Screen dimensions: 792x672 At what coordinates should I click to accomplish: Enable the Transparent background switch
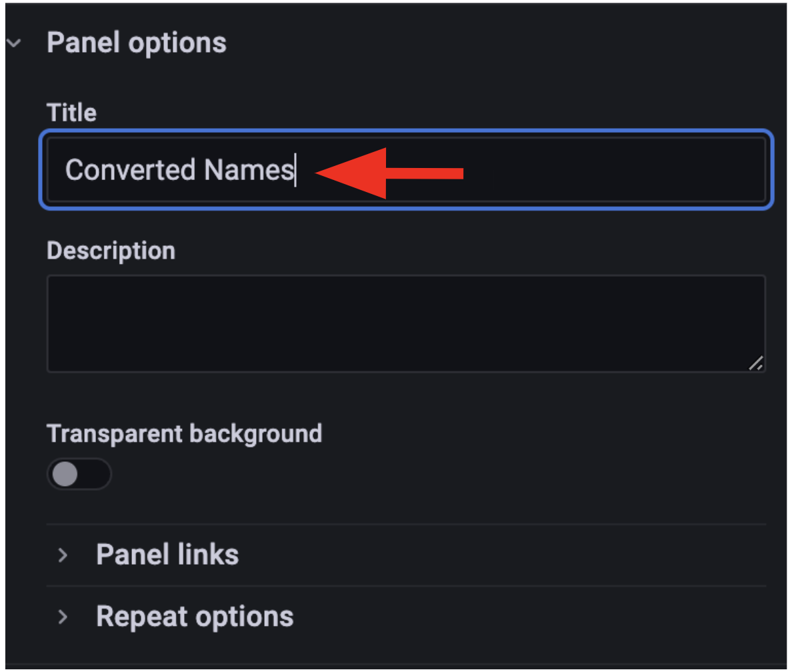pos(79,475)
